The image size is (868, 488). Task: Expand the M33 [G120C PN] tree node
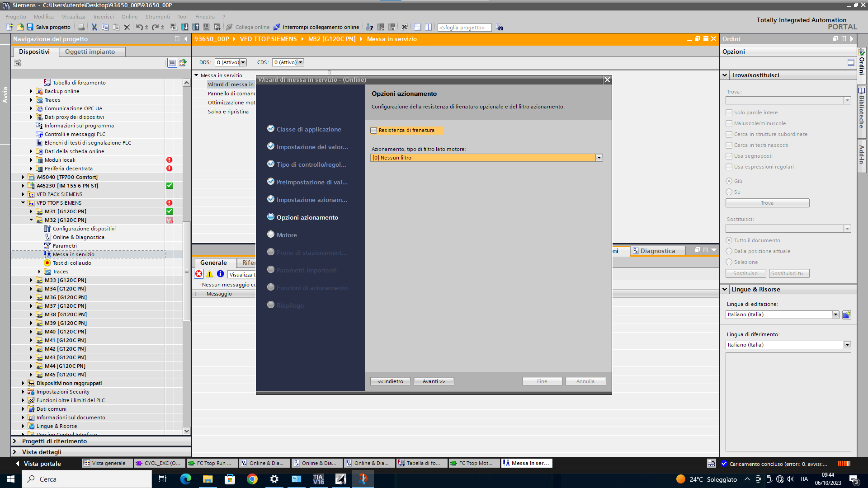31,280
